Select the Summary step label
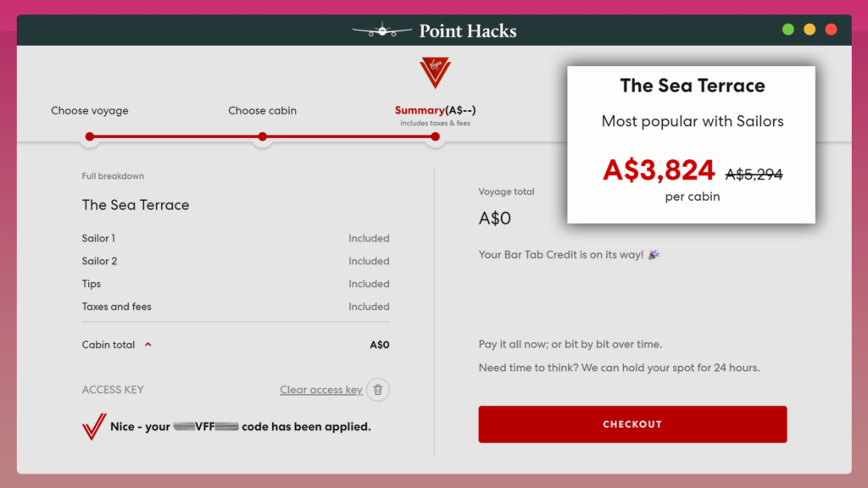This screenshot has width=868, height=488. (420, 111)
